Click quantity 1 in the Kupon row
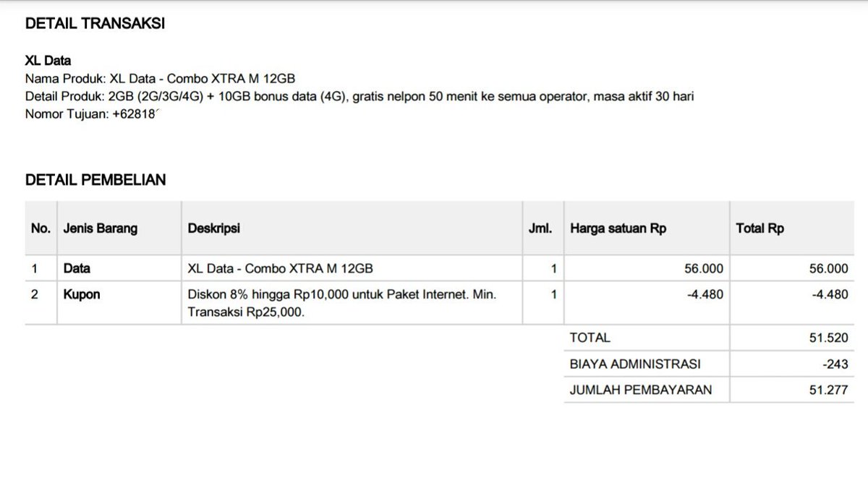 pos(553,294)
